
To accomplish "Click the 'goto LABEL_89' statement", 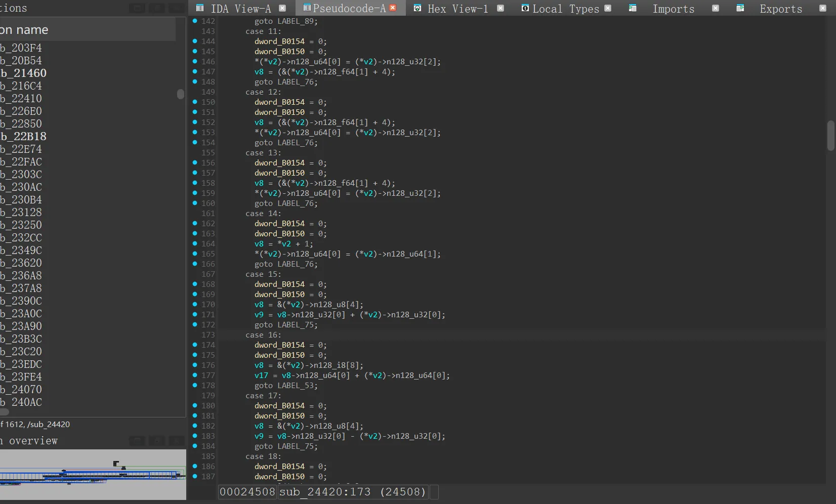I will [x=286, y=21].
